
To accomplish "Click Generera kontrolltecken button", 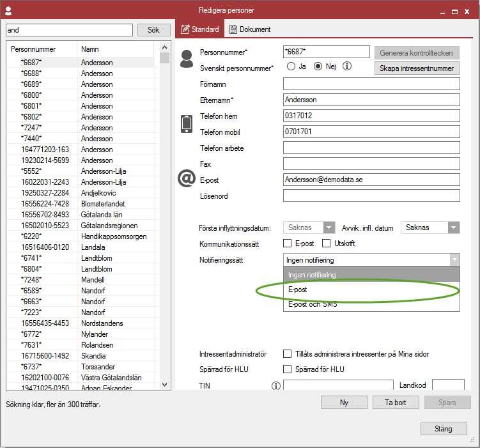I will tap(417, 52).
